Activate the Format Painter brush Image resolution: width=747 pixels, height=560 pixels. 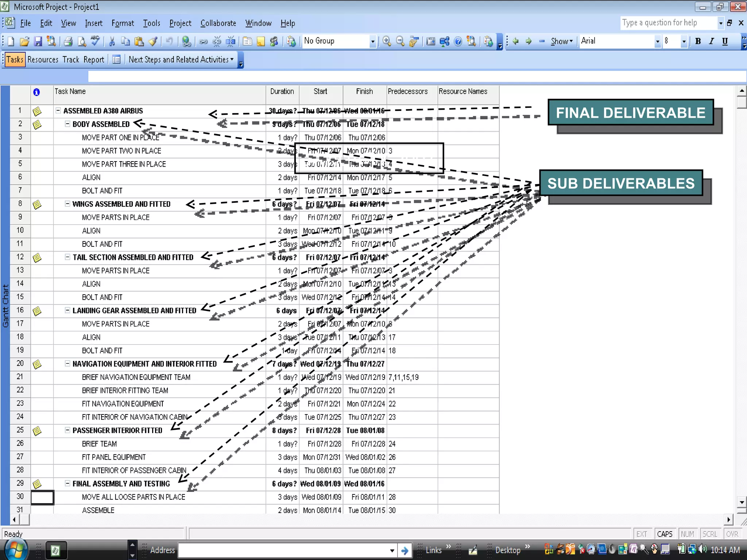tap(153, 42)
